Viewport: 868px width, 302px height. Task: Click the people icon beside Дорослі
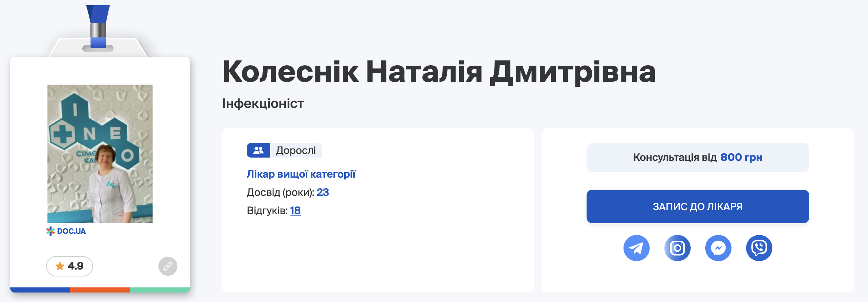click(258, 150)
